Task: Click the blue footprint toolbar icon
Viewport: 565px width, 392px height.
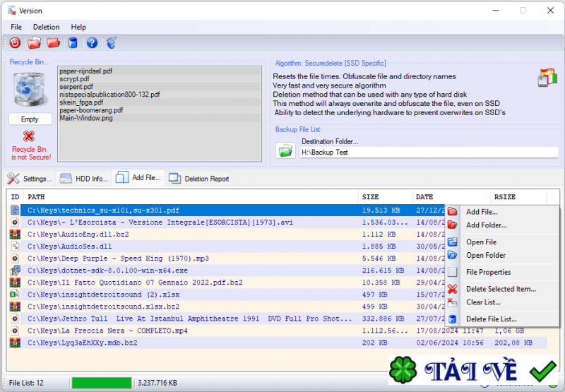Action: point(111,43)
